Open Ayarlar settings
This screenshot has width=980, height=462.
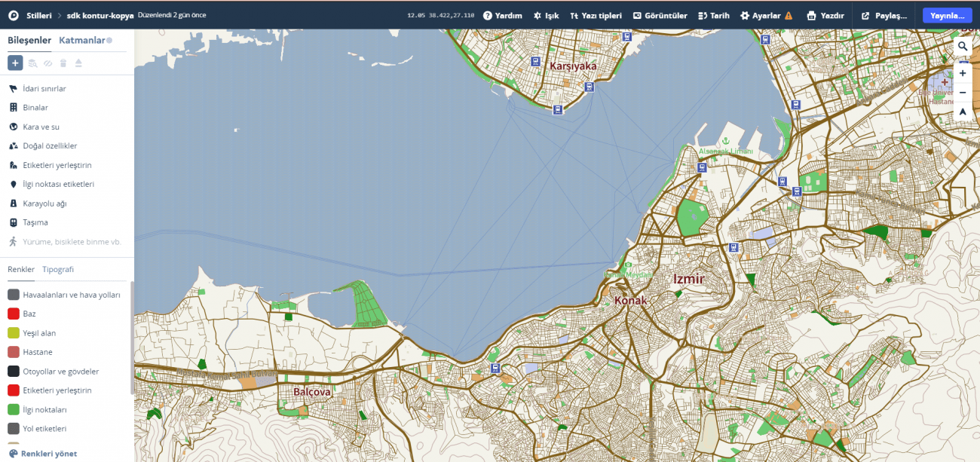point(766,15)
